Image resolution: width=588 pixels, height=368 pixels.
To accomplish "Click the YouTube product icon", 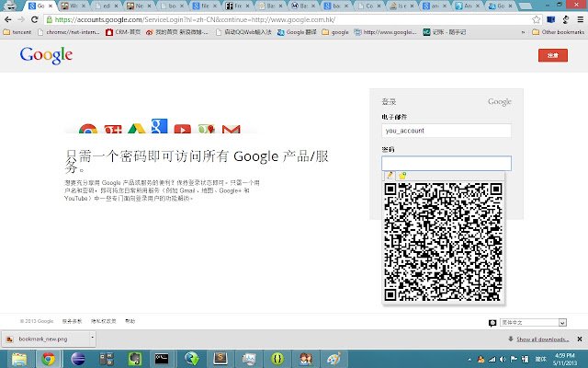I will pos(183,129).
